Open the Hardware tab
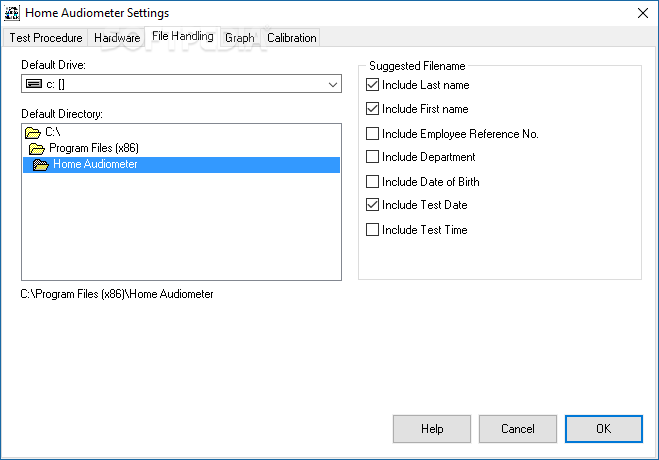This screenshot has height=460, width=659. pos(117,38)
